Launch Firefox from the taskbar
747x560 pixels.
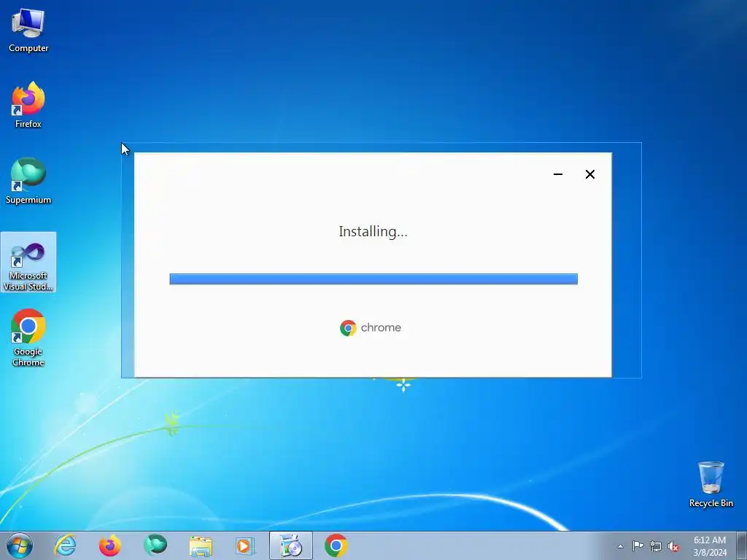click(x=110, y=545)
